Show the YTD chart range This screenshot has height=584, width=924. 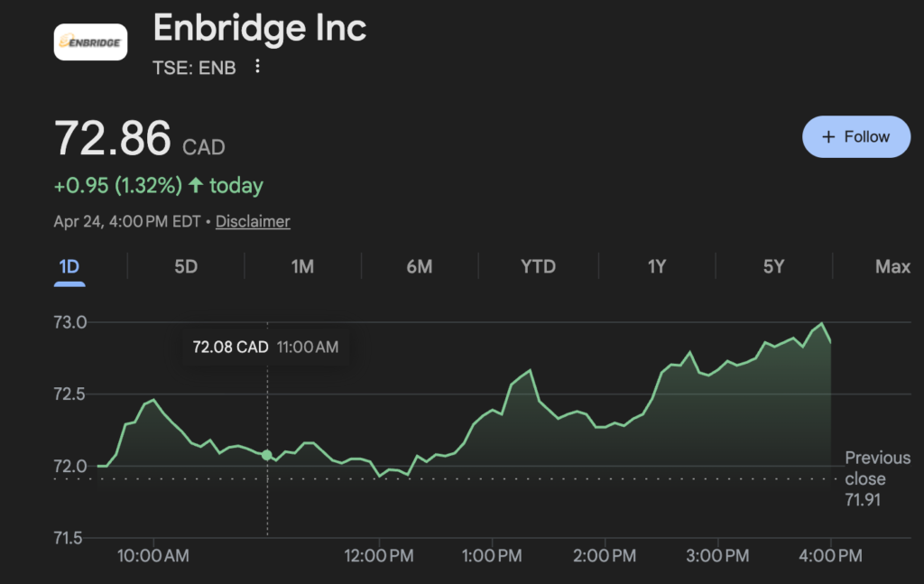538,267
